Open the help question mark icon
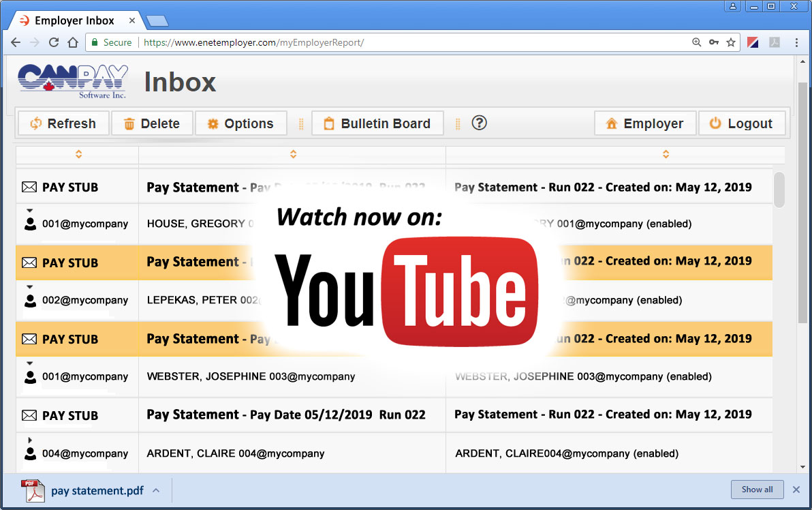 click(x=479, y=123)
